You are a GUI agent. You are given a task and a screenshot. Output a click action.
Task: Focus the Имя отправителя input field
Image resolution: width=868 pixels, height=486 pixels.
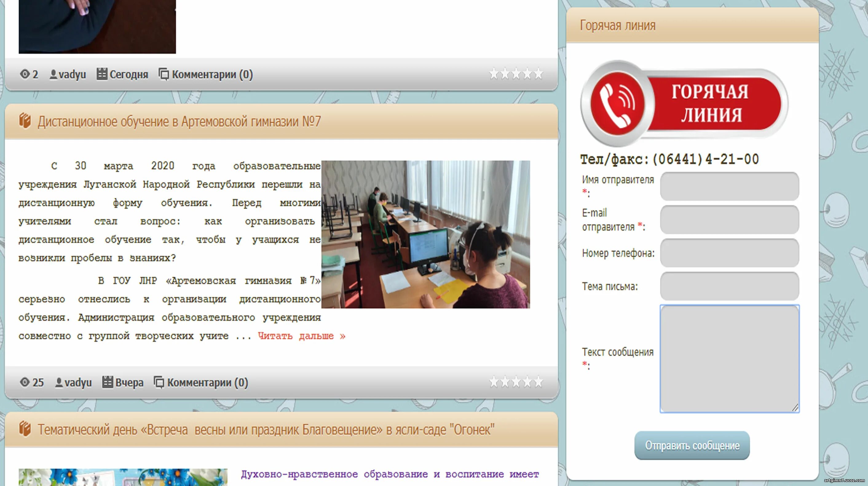click(x=729, y=186)
